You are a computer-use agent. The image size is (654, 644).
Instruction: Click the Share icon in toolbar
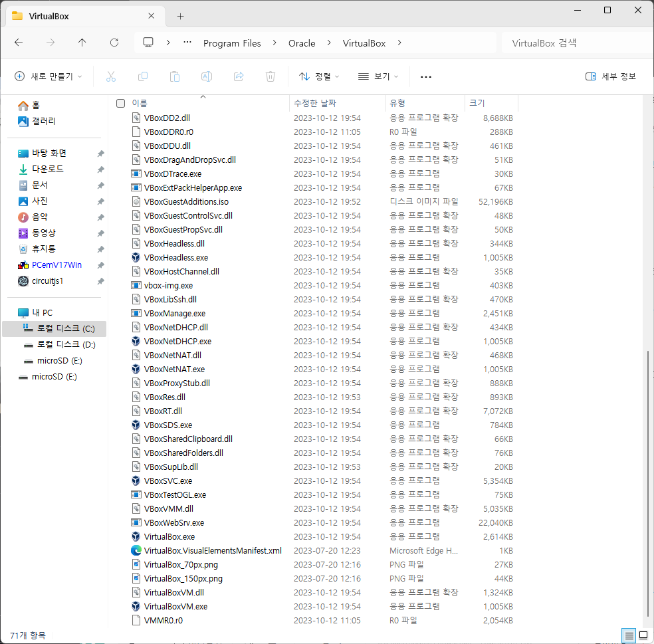point(239,76)
